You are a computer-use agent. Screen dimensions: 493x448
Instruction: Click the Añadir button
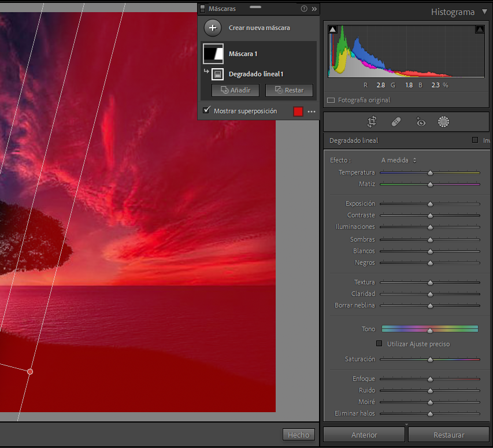coord(235,90)
